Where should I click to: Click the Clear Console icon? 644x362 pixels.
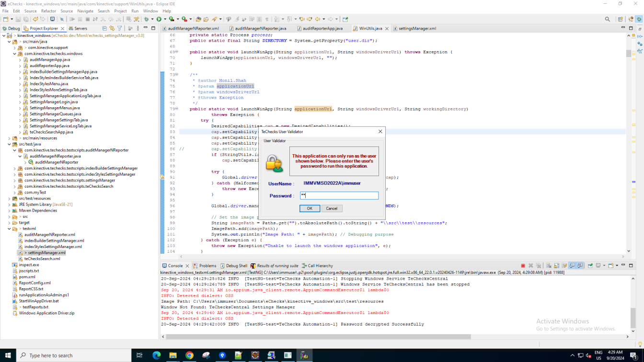(x=549, y=266)
